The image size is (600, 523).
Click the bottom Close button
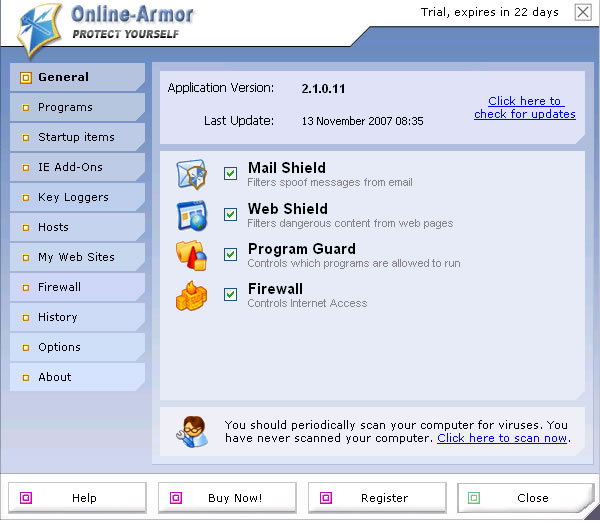click(525, 497)
